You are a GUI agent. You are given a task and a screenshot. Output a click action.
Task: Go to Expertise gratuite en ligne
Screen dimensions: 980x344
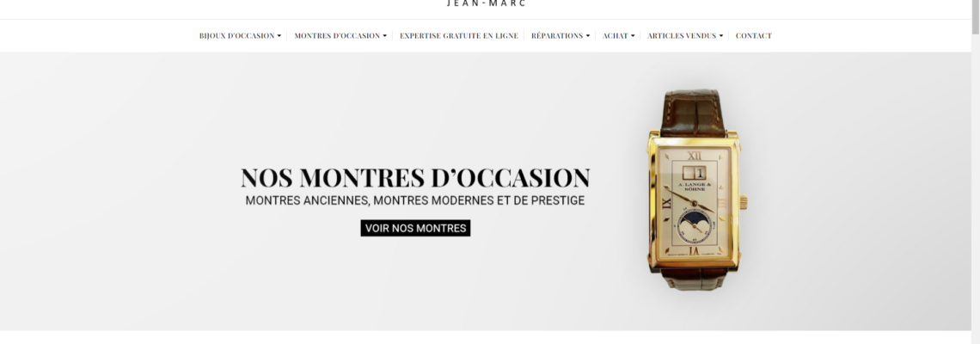[459, 35]
